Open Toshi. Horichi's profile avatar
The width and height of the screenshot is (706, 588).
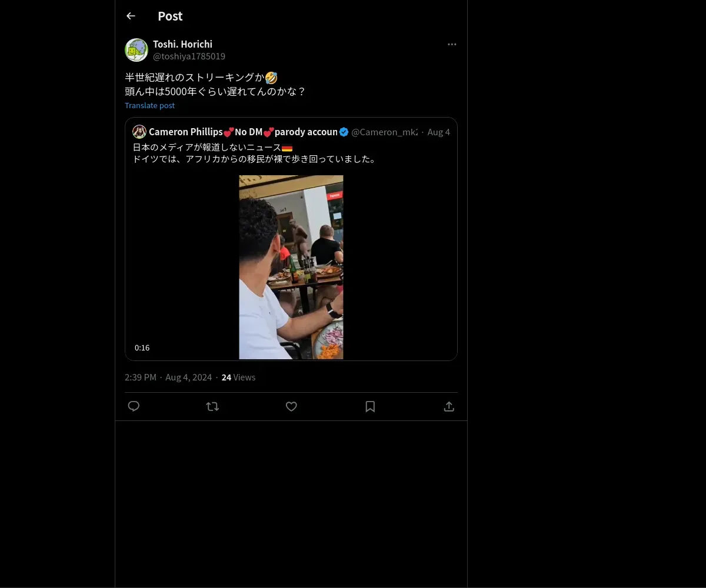pyautogui.click(x=136, y=50)
